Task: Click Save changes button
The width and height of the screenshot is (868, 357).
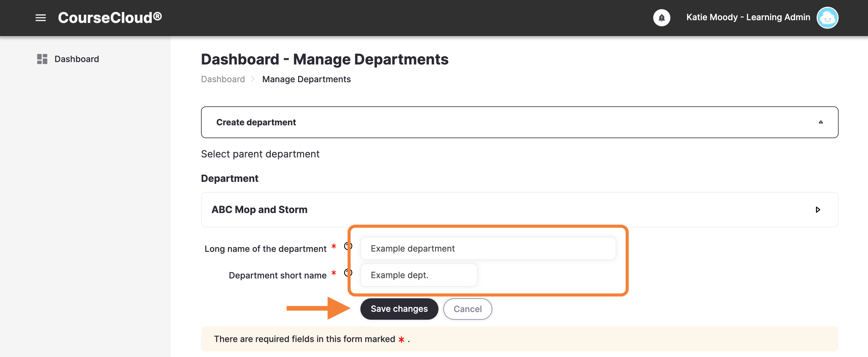Action: (399, 308)
